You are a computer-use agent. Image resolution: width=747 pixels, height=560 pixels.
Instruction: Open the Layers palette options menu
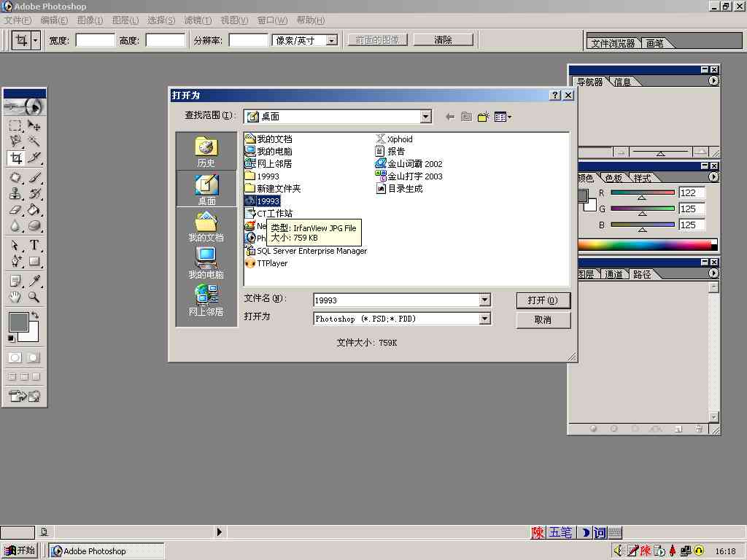pos(713,273)
